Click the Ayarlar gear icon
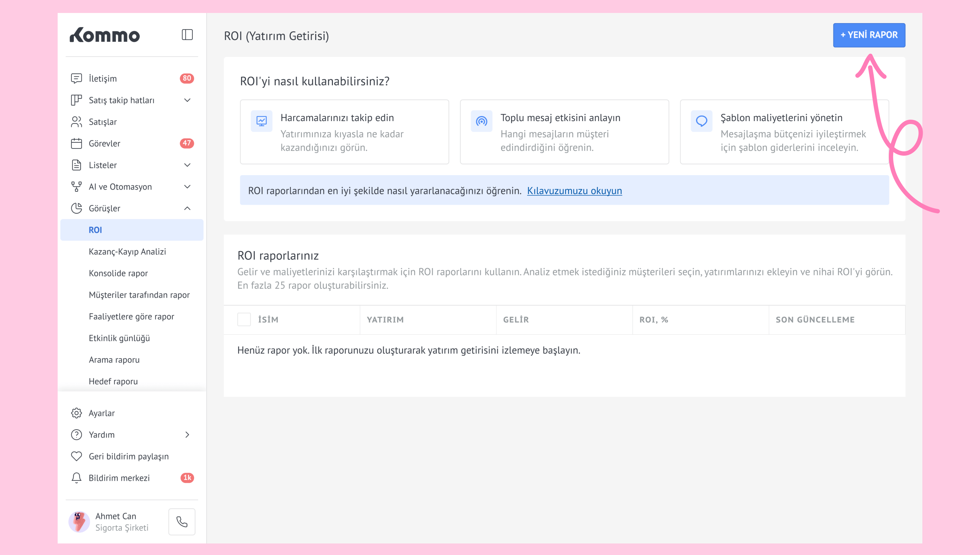 pos(76,413)
